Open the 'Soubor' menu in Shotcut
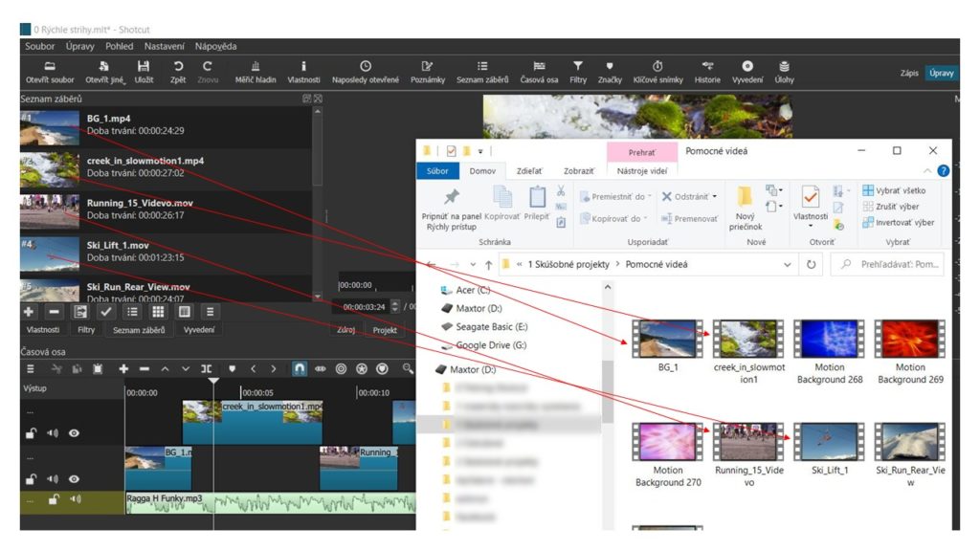This screenshot has height=551, width=980. (40, 46)
